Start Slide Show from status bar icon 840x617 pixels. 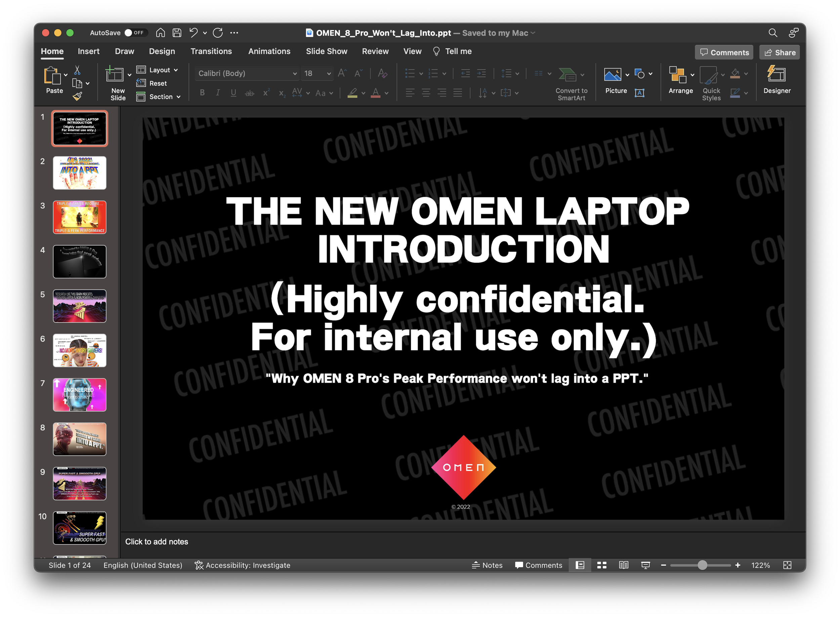coord(645,565)
